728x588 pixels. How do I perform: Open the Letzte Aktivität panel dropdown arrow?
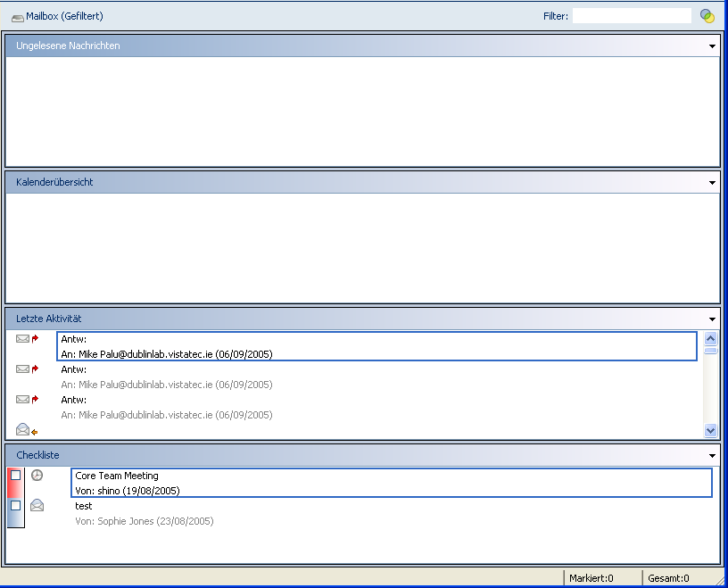(x=712, y=319)
